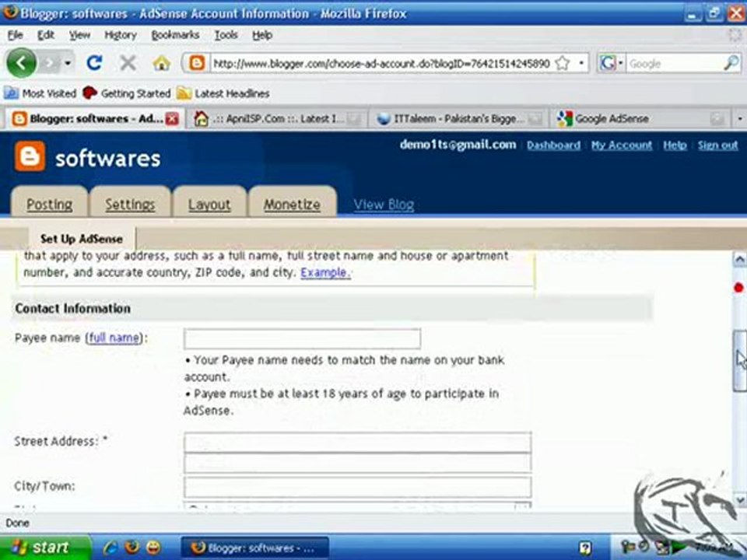Open the Windows Start menu
Viewport: 747px width, 560px height.
tap(46, 548)
